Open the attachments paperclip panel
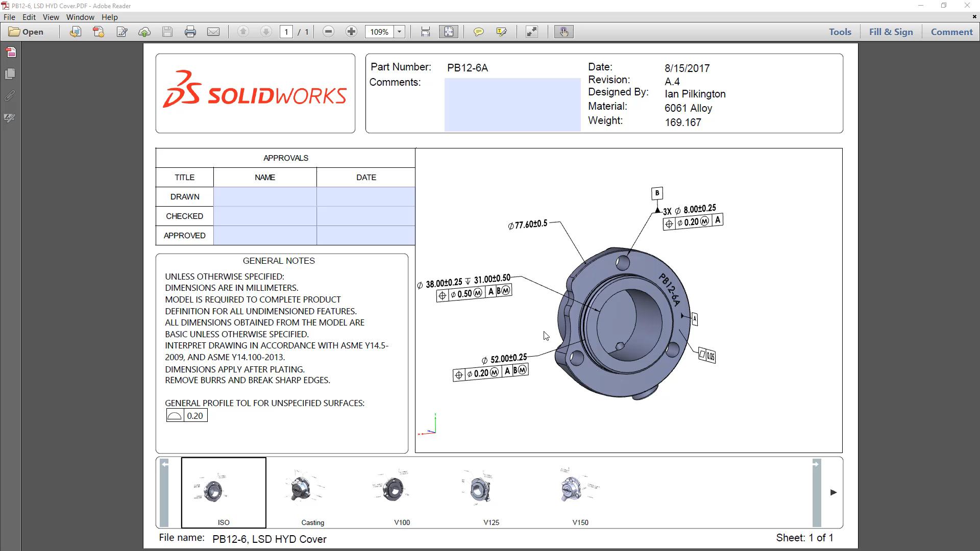The image size is (980, 551). tap(10, 96)
